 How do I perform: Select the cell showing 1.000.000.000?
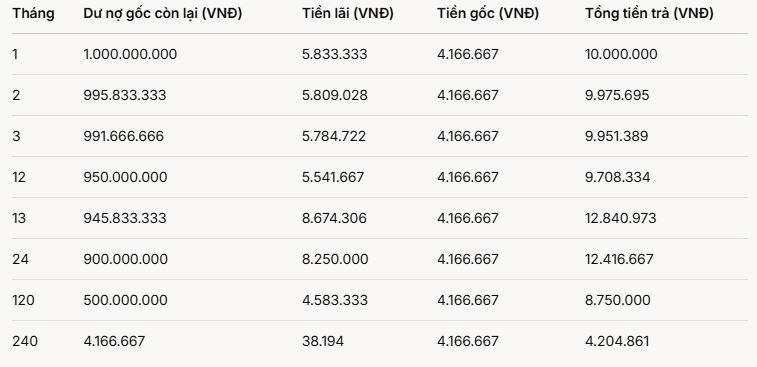click(130, 54)
